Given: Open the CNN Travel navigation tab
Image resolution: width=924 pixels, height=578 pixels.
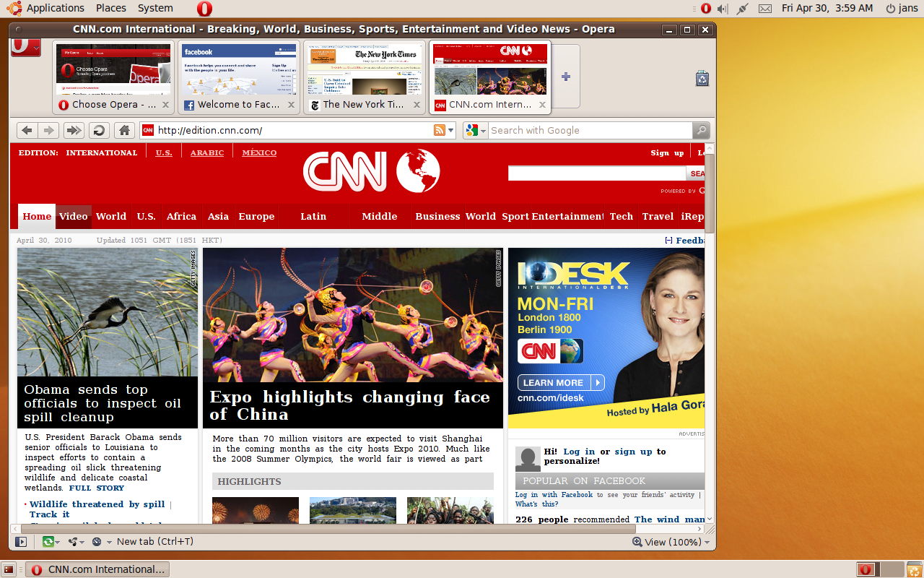Looking at the screenshot, I should [x=658, y=216].
